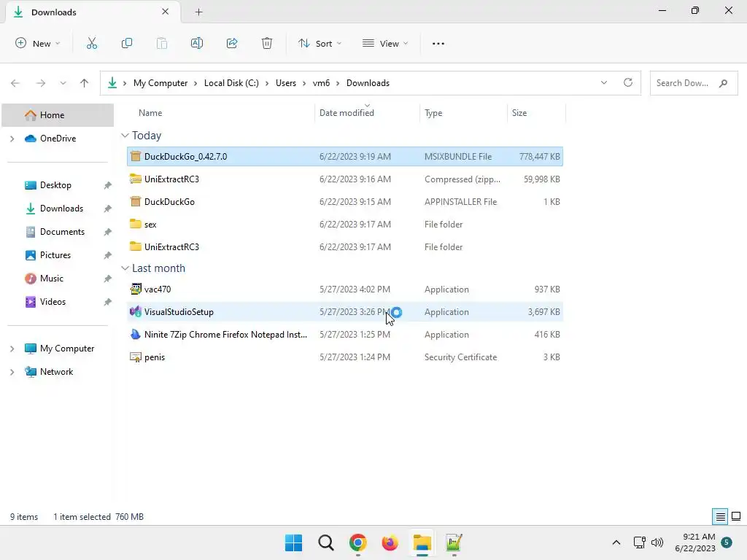The width and height of the screenshot is (747, 560).
Task: Click the volume icon in system tray
Action: [657, 542]
